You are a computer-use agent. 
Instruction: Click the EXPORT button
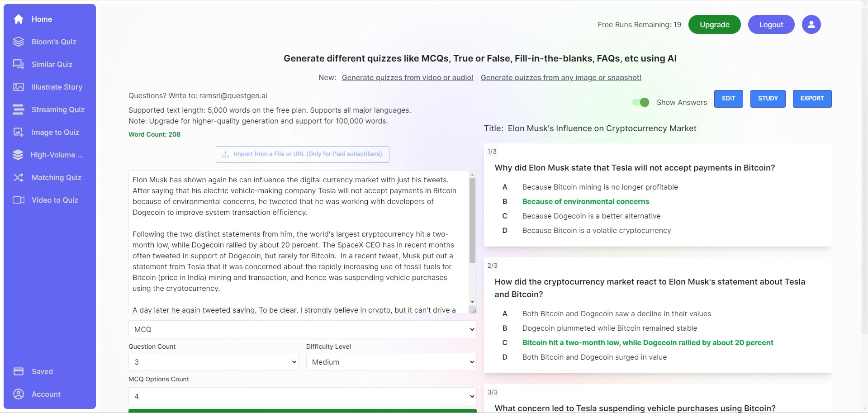pyautogui.click(x=812, y=99)
